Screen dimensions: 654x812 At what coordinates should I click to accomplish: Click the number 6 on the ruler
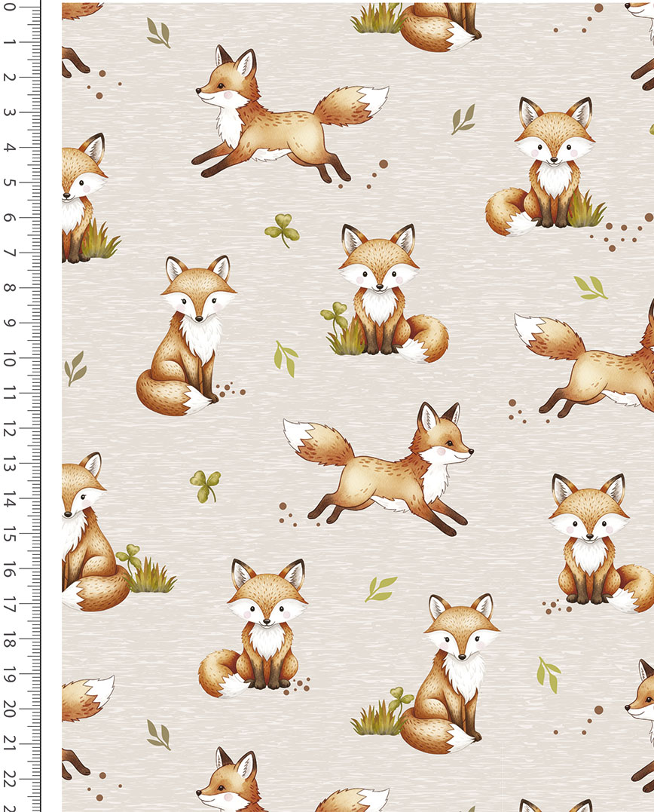pos(10,218)
